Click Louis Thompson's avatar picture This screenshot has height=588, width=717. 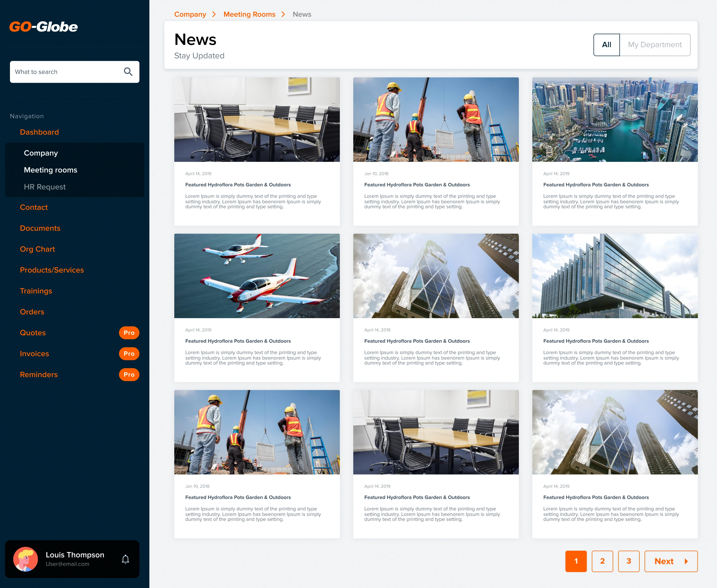[x=25, y=559]
